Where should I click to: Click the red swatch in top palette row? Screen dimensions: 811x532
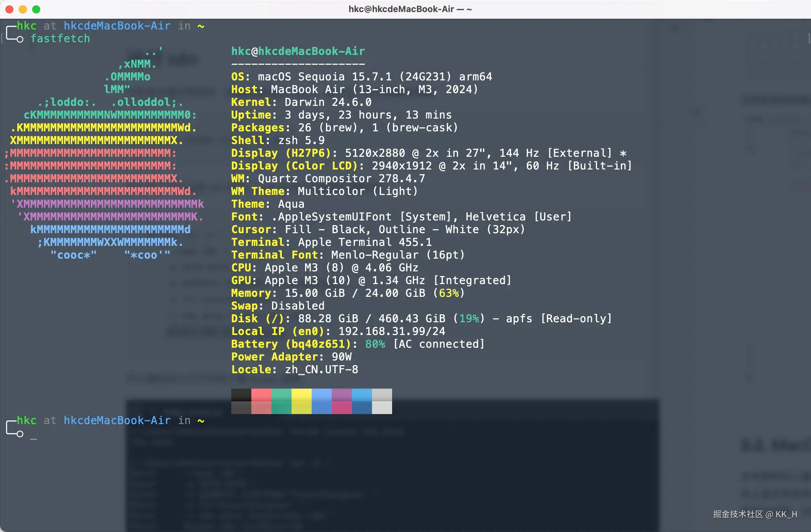261,395
